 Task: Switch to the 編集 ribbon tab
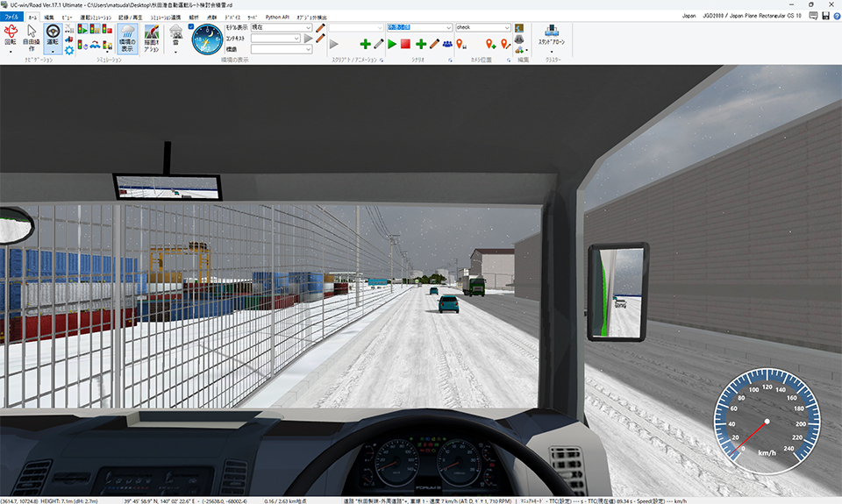coord(49,18)
